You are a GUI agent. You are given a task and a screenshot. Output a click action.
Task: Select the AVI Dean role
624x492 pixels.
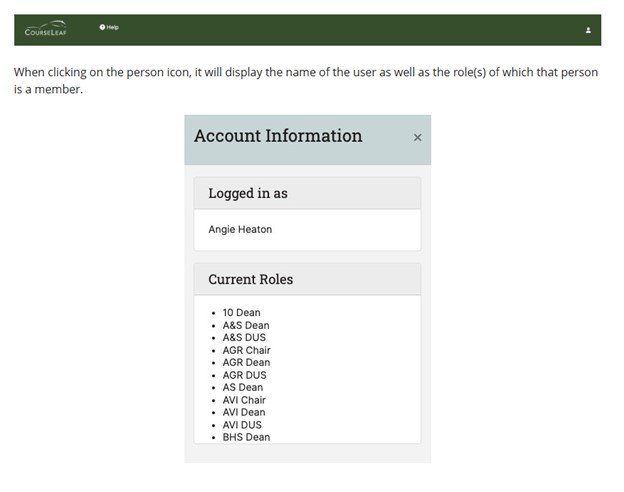pos(244,413)
